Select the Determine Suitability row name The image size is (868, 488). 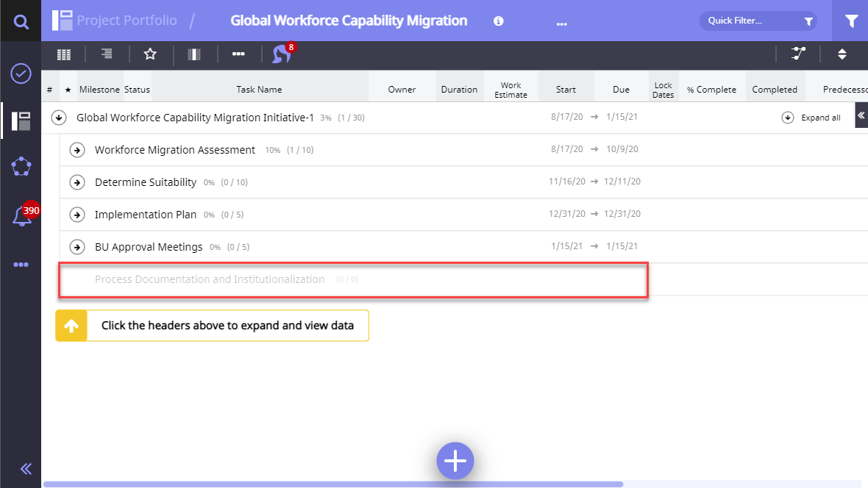point(146,182)
